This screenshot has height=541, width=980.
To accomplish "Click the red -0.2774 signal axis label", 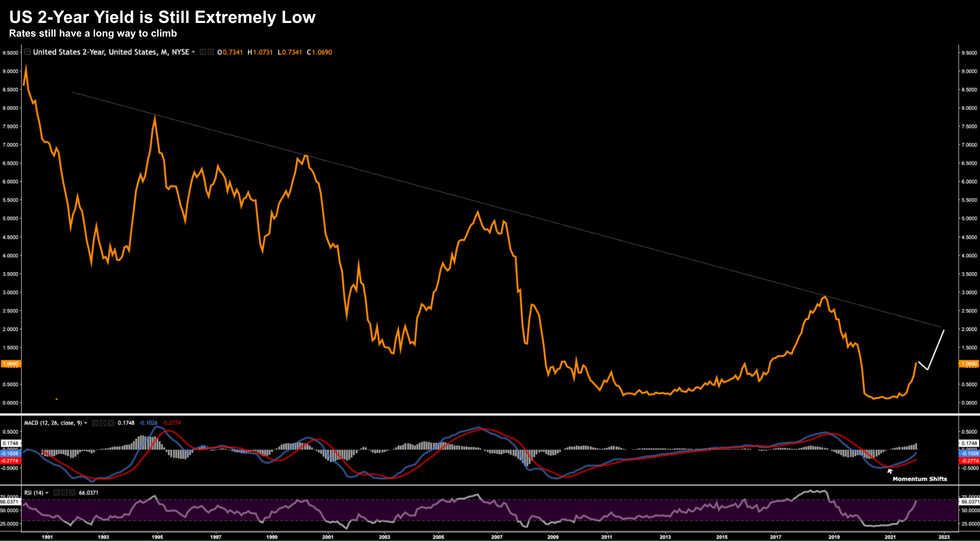I will 10,461.
